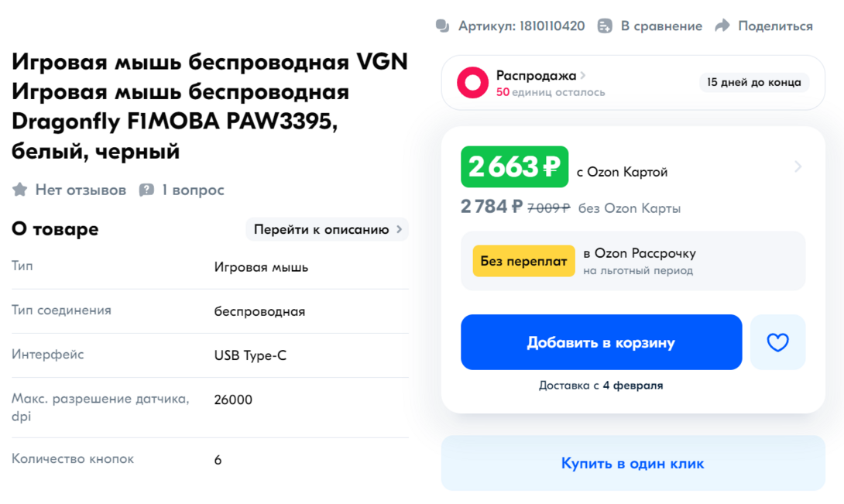Click the В сравнение link text
Screen dimensions: 844x504
(661, 26)
